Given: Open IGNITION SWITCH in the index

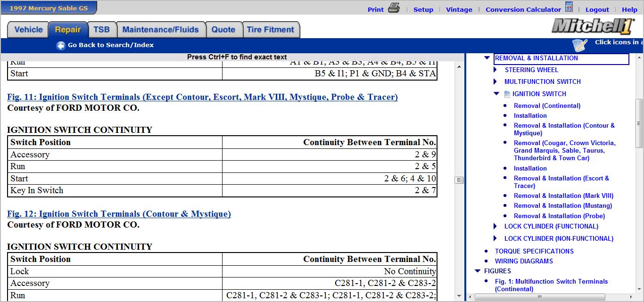Looking at the screenshot, I should click(x=539, y=94).
